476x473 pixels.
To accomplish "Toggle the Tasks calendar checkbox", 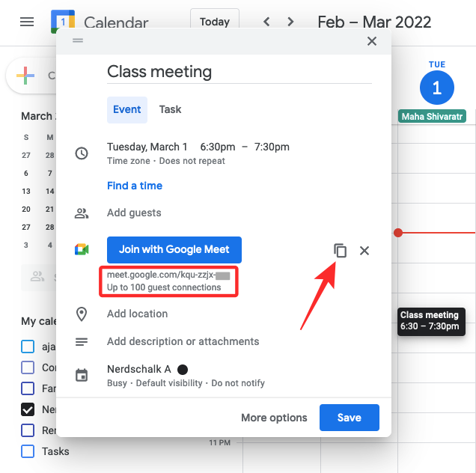I will click(x=28, y=451).
